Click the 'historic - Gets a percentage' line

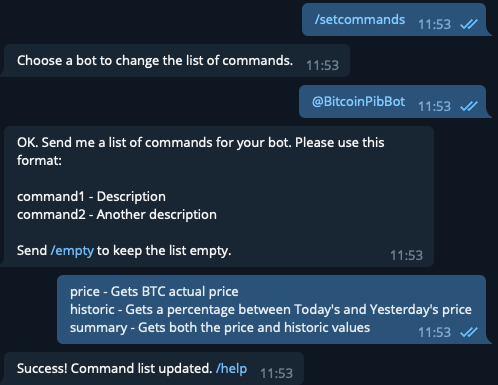click(271, 310)
